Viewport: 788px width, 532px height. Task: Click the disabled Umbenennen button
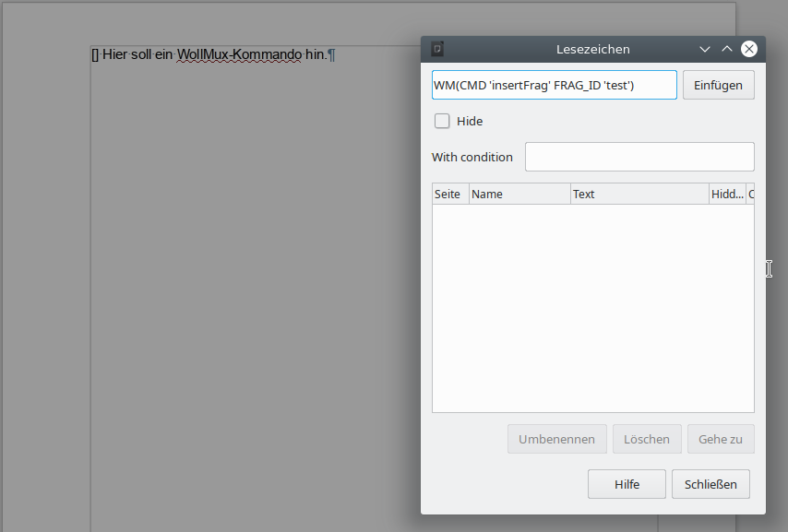[556, 438]
